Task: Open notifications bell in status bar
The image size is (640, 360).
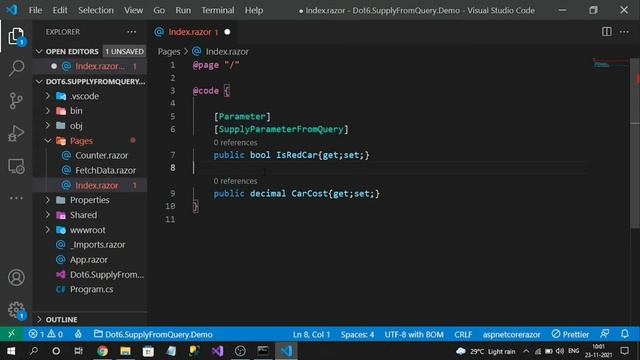Action: click(x=624, y=334)
